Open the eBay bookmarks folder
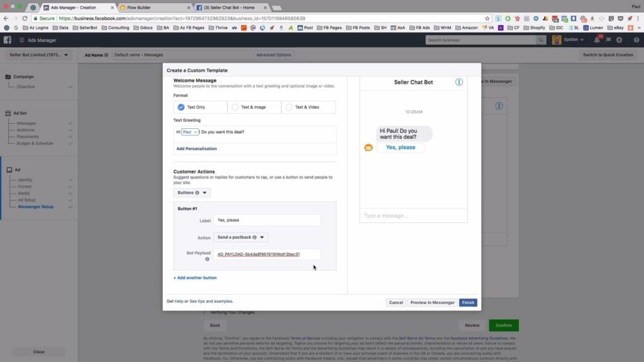 (615, 28)
